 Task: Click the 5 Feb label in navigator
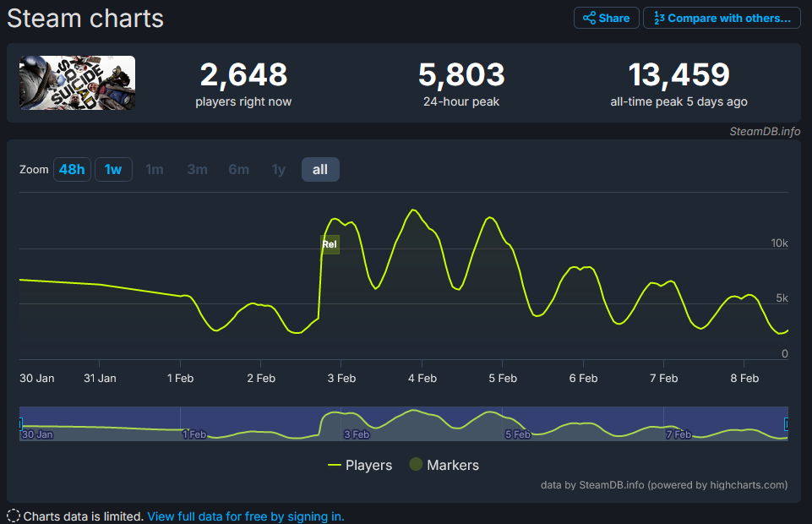point(518,434)
